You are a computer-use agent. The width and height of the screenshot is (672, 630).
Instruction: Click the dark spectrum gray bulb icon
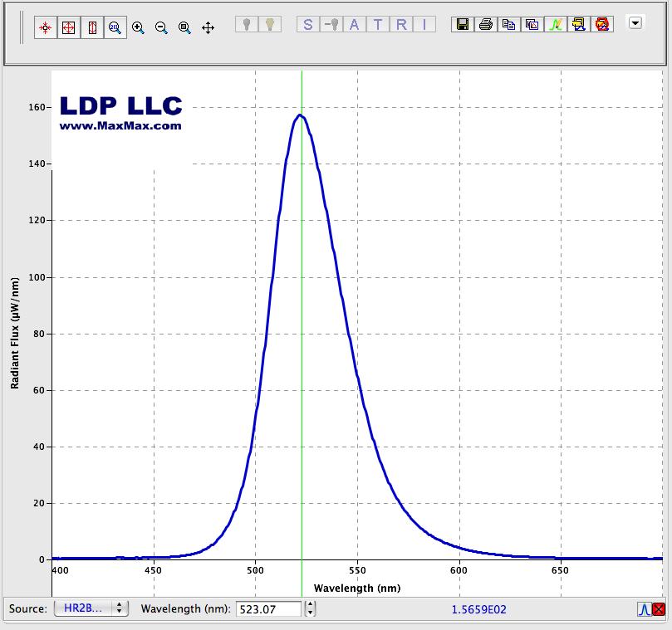coord(247,24)
